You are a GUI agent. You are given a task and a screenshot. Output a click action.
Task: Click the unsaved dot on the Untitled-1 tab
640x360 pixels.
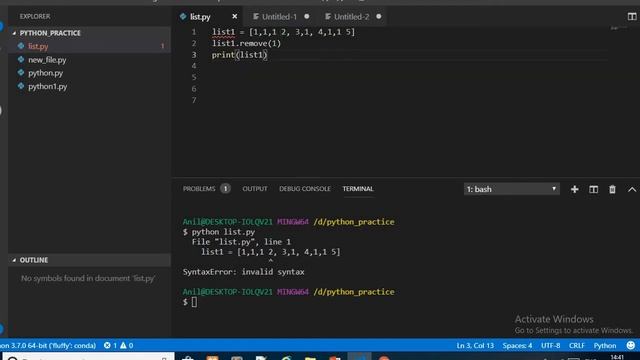[307, 16]
